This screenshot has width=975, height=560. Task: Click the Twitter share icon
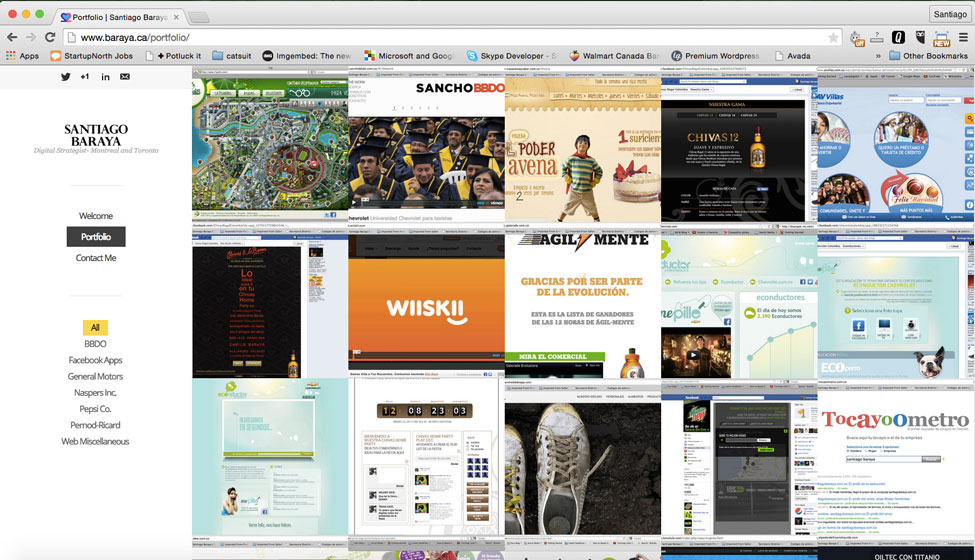click(65, 76)
